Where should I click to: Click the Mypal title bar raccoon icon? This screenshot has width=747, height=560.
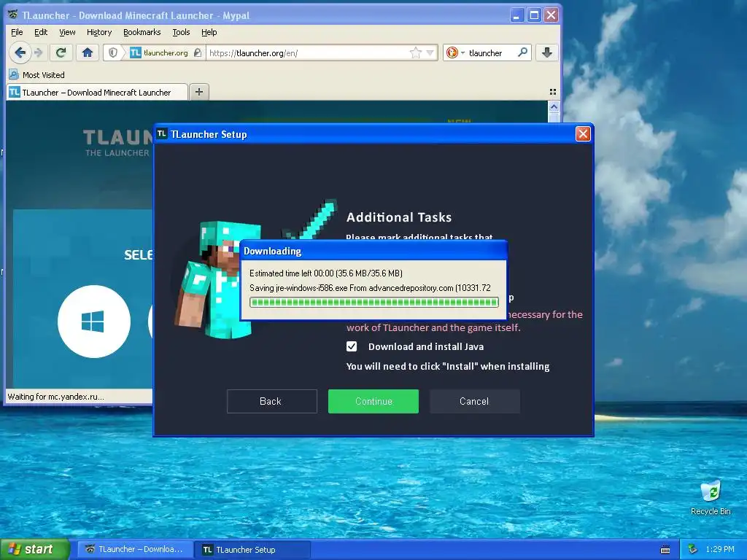pos(13,15)
